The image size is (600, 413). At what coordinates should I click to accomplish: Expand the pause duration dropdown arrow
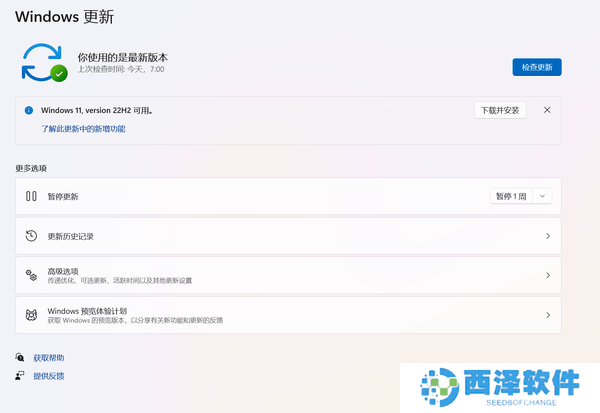coord(542,196)
